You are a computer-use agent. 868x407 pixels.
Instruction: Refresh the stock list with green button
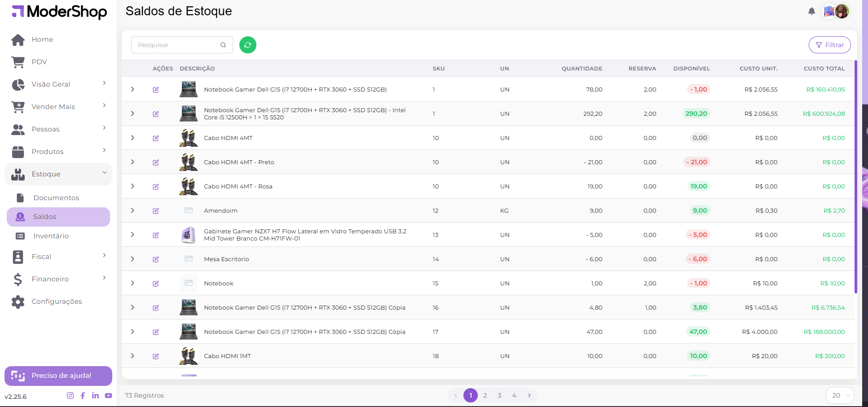tap(248, 45)
